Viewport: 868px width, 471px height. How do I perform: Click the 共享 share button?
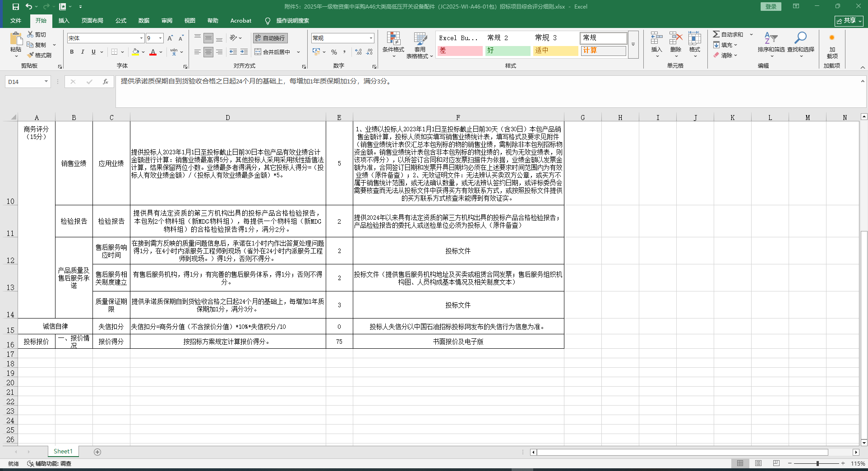pyautogui.click(x=849, y=21)
